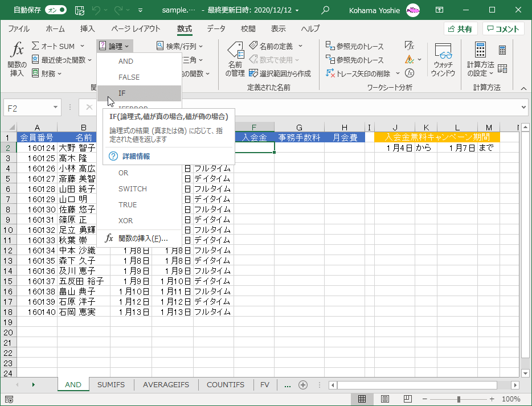
Task: Click the new sheet plus button
Action: tap(303, 385)
